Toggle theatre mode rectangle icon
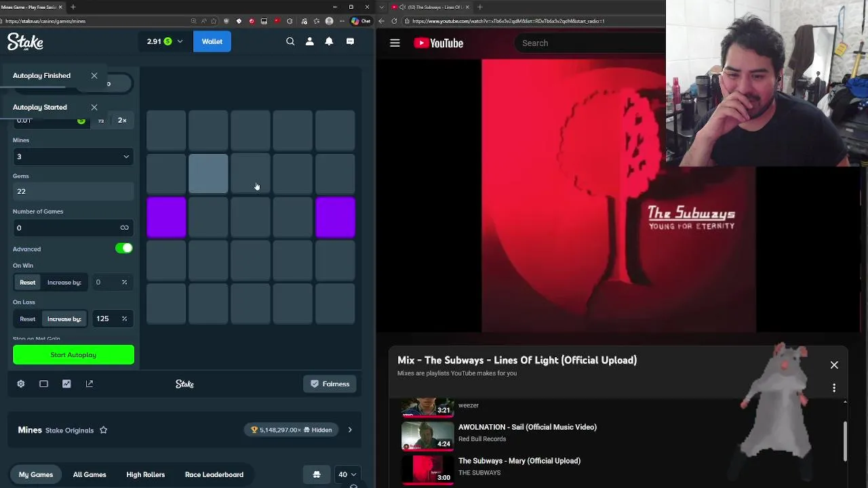Viewport: 868px width, 488px height. [x=43, y=384]
